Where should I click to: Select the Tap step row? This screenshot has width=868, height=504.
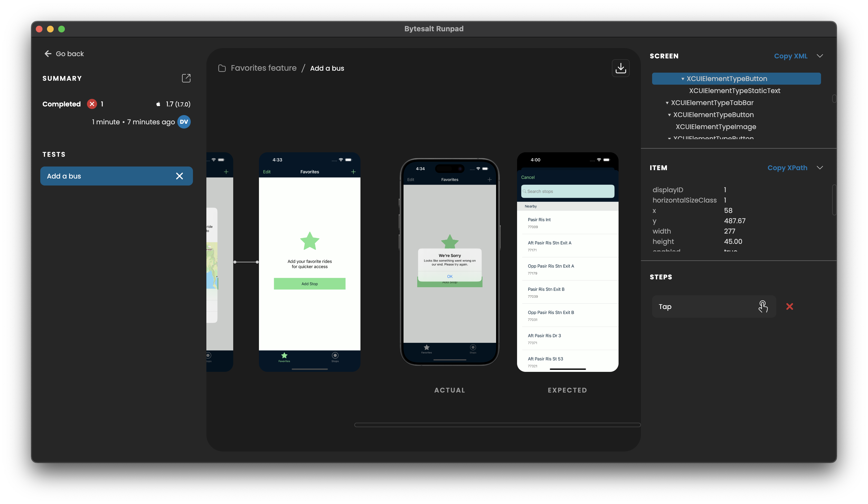click(x=714, y=306)
